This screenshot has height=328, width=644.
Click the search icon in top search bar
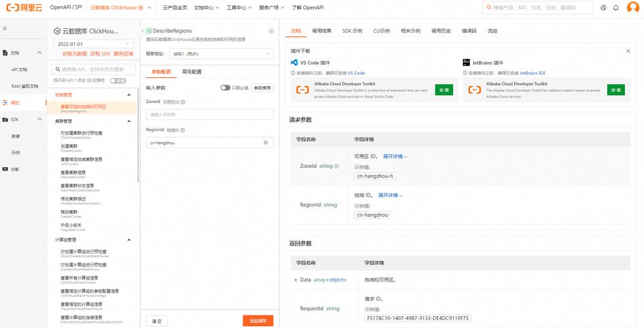[x=489, y=7]
